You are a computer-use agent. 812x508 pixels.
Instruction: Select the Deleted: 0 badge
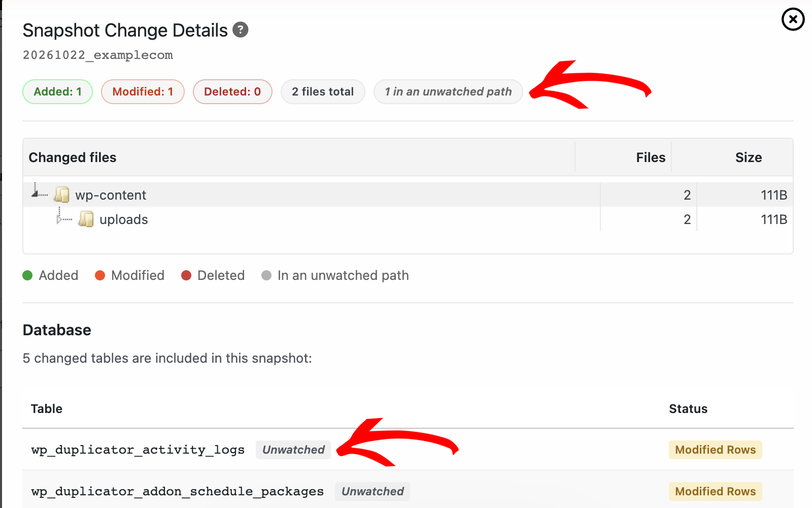(232, 92)
